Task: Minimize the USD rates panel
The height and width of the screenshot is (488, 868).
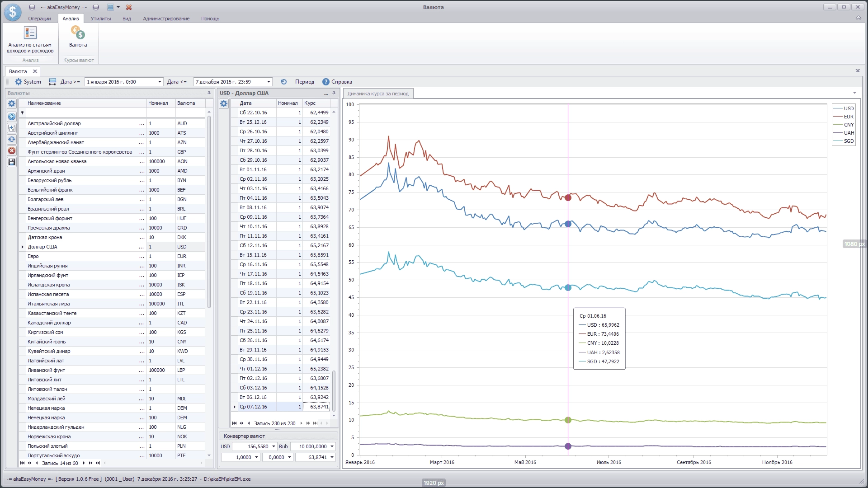Action: click(326, 94)
